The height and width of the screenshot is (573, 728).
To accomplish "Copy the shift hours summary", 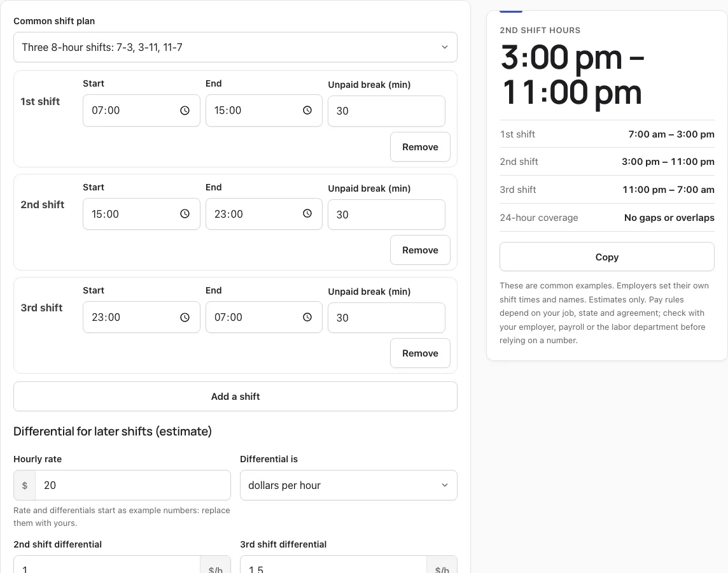I will [607, 257].
